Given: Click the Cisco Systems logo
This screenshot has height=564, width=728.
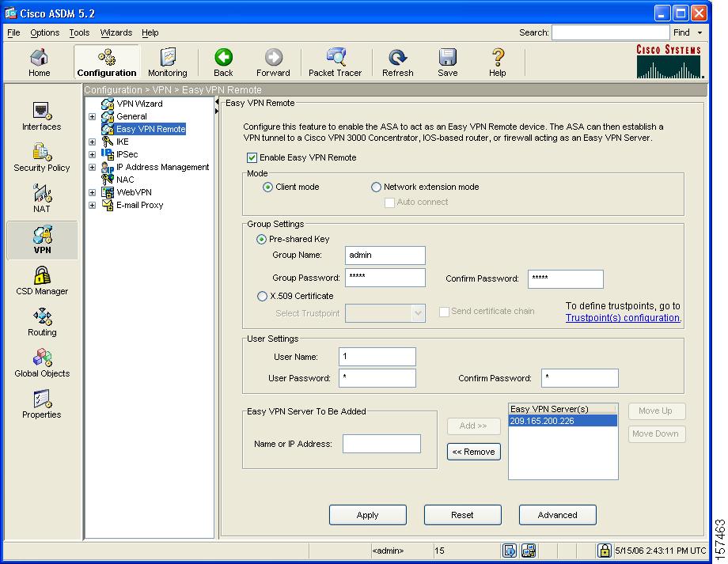Looking at the screenshot, I should pos(669,61).
